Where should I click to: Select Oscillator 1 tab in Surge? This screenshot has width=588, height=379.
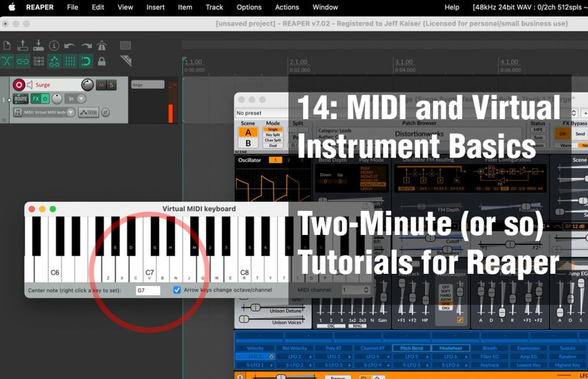[275, 160]
